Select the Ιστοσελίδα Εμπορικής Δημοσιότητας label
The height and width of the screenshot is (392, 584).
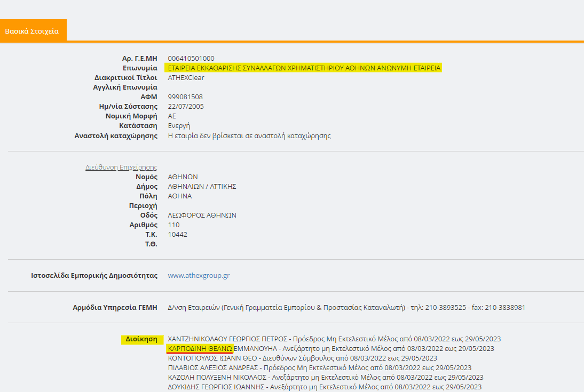click(94, 276)
